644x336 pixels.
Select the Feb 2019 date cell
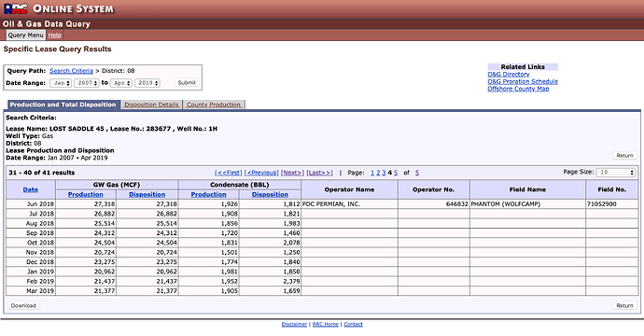31,281
